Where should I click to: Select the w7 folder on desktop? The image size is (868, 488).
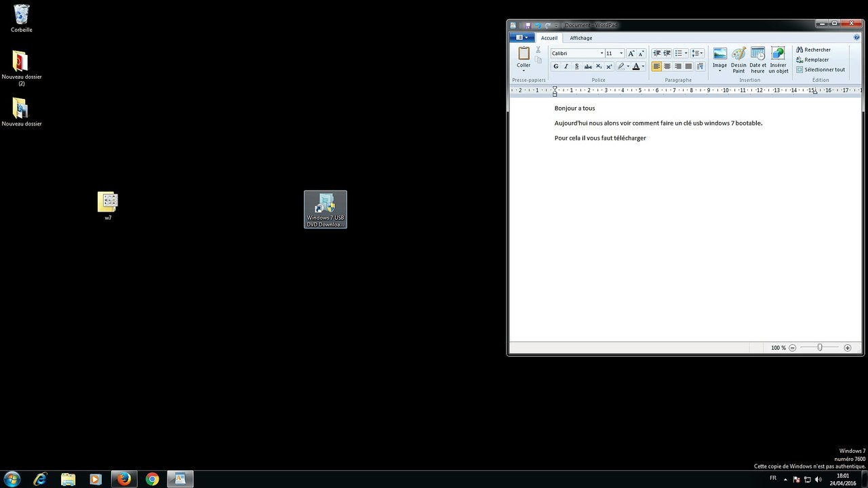[x=108, y=206]
